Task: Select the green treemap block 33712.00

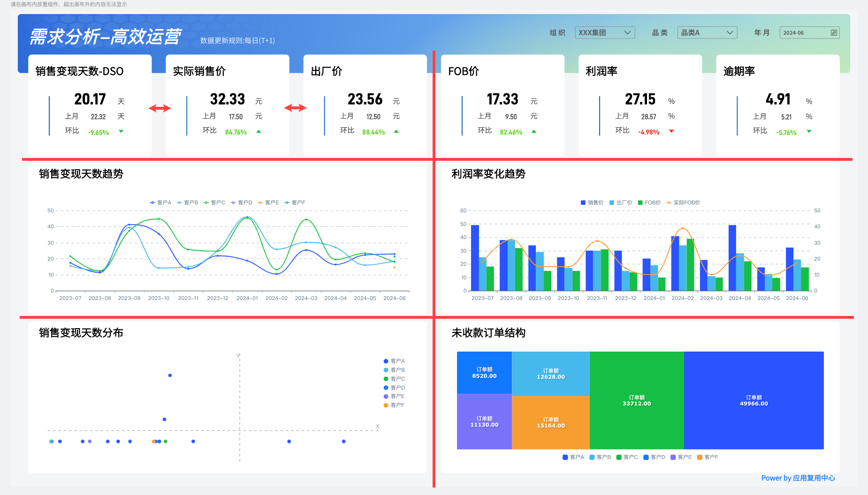Action: (x=637, y=400)
